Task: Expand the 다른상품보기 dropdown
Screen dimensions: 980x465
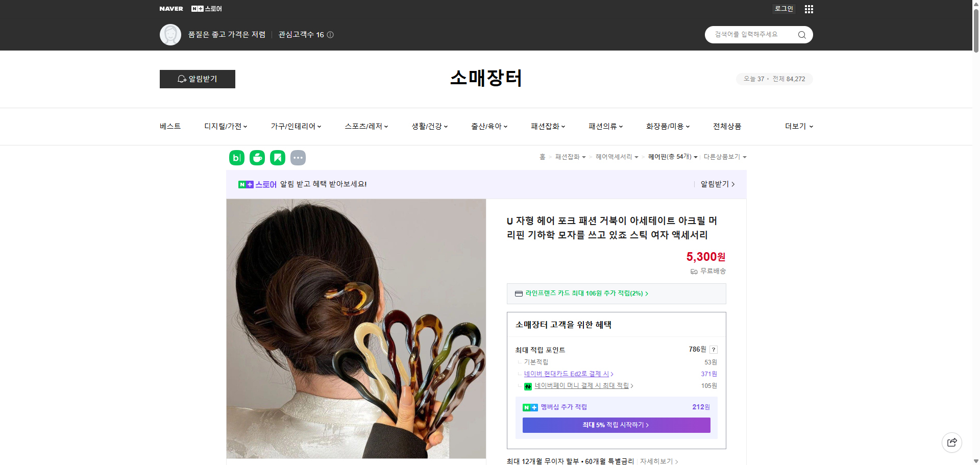Action: pos(744,157)
